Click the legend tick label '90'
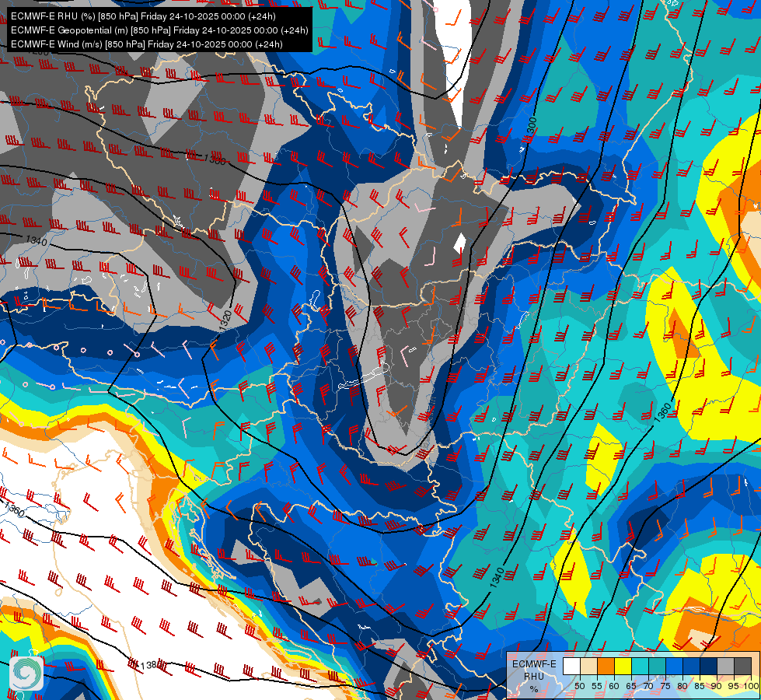 717,686
